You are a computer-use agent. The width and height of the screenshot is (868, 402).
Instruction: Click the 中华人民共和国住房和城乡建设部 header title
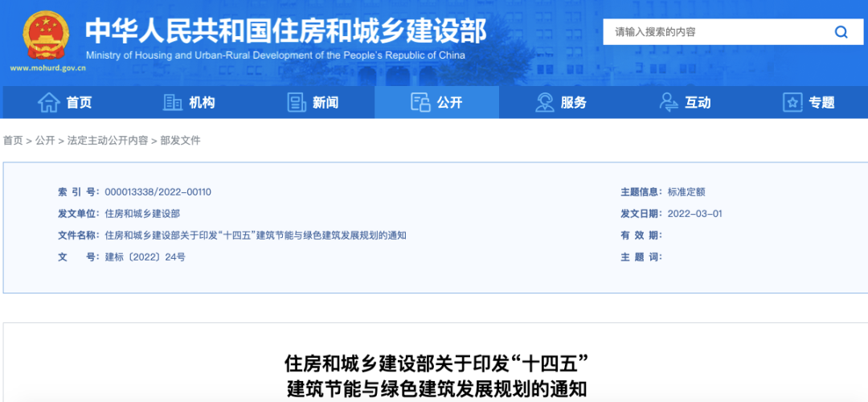[285, 31]
